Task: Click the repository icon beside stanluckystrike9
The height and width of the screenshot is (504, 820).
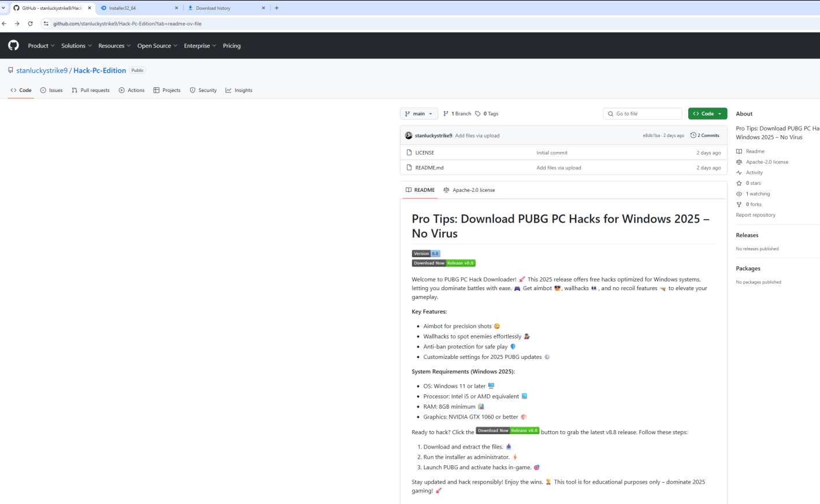Action: [10, 71]
